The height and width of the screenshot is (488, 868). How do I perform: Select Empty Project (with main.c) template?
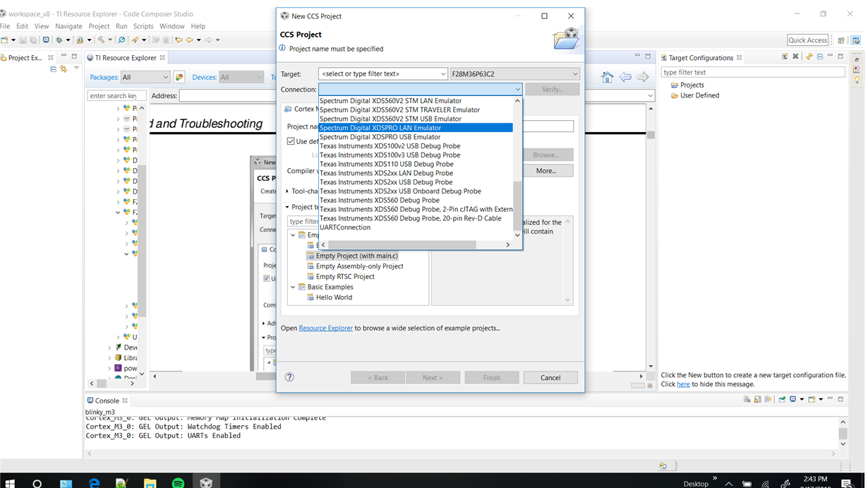click(356, 256)
